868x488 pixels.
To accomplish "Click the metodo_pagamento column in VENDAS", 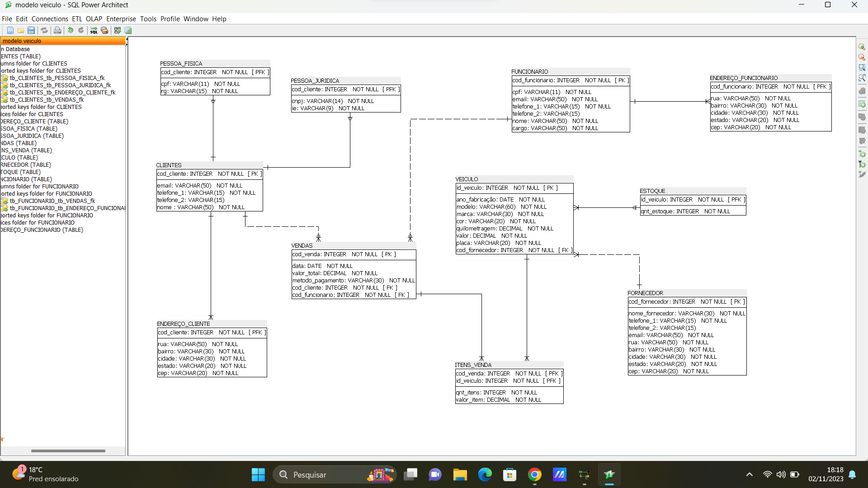I will click(354, 281).
